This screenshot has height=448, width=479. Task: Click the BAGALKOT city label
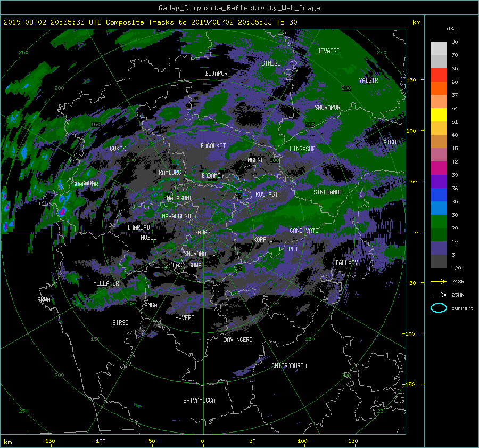coord(213,146)
